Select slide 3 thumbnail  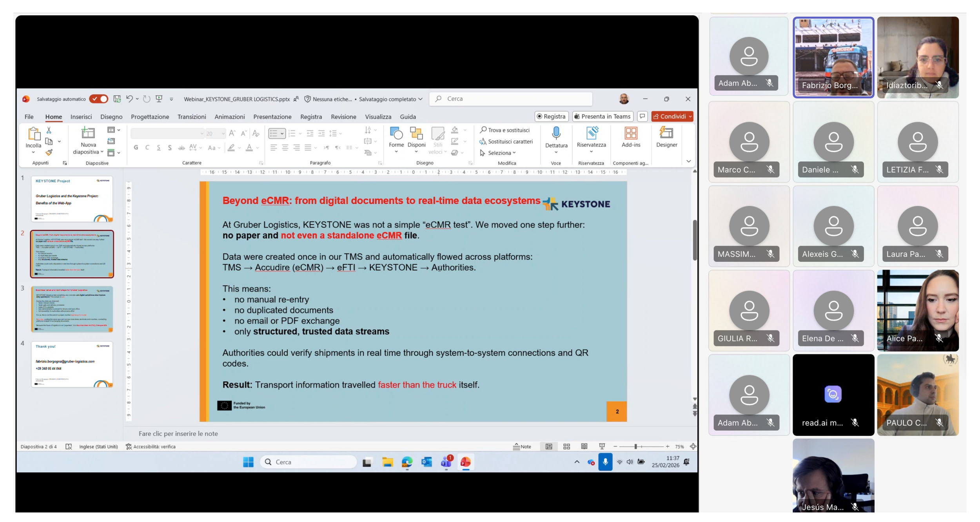72,309
